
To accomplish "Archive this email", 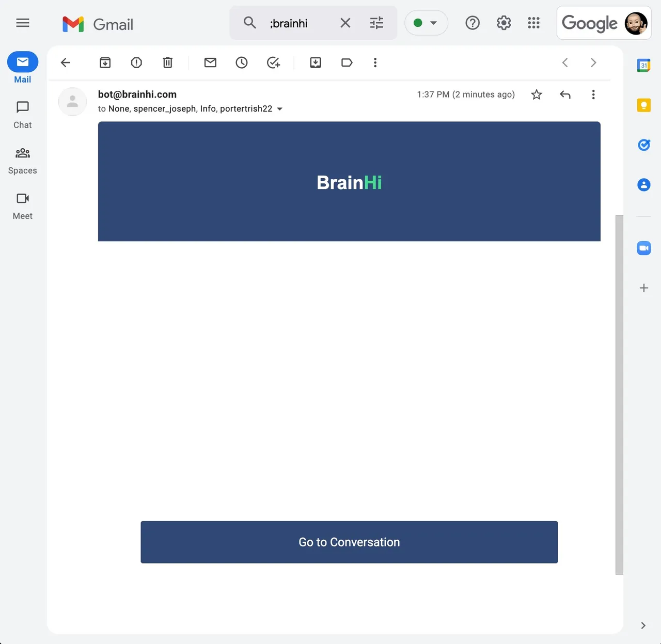I will [105, 62].
